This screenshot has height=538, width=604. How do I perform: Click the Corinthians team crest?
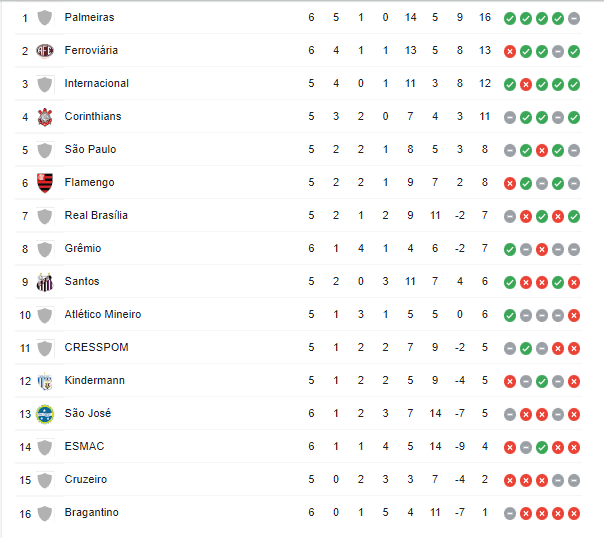pyautogui.click(x=44, y=116)
